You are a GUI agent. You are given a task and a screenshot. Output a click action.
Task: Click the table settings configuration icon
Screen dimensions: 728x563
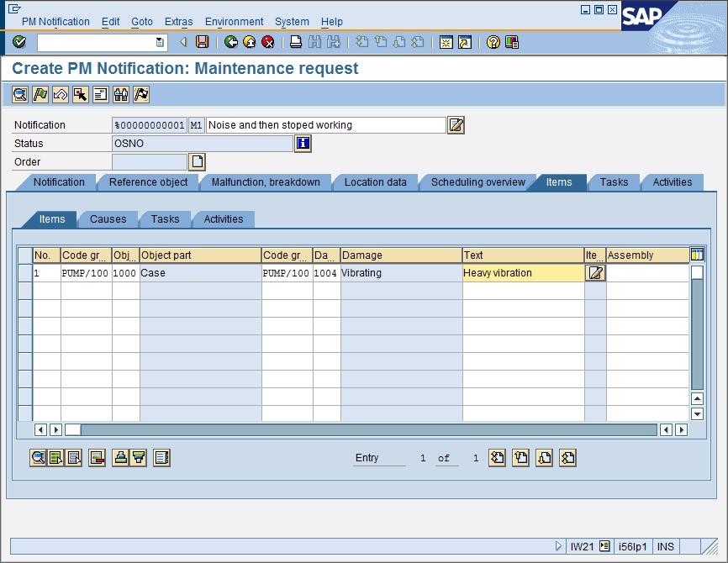click(697, 255)
